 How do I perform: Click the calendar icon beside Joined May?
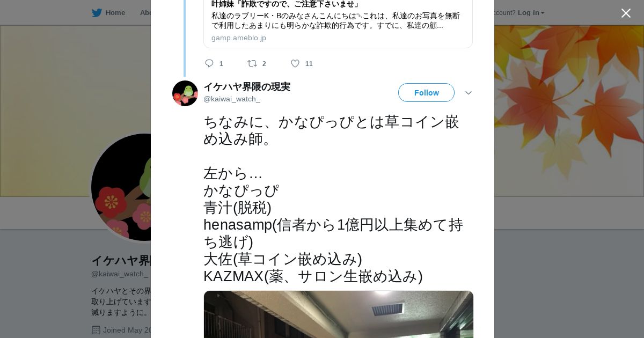(x=96, y=330)
